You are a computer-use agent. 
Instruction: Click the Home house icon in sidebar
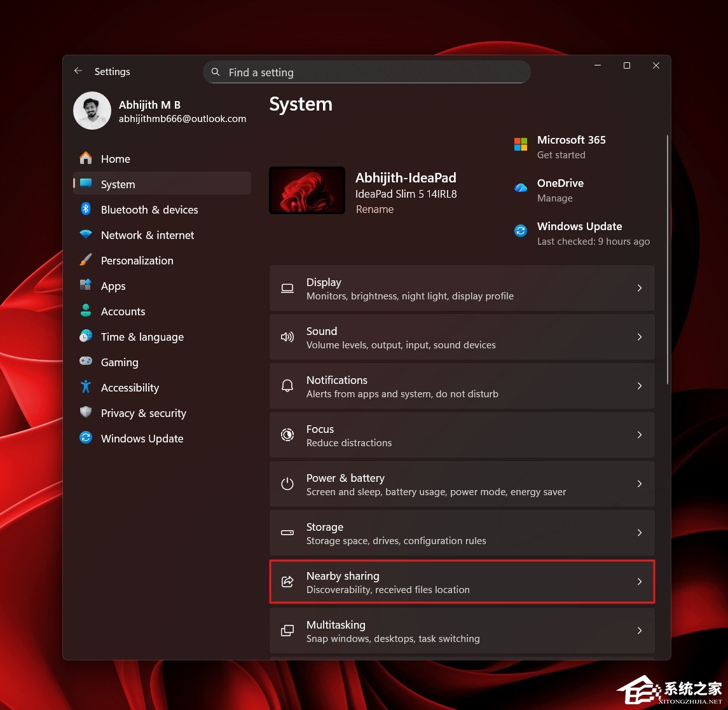(x=86, y=158)
